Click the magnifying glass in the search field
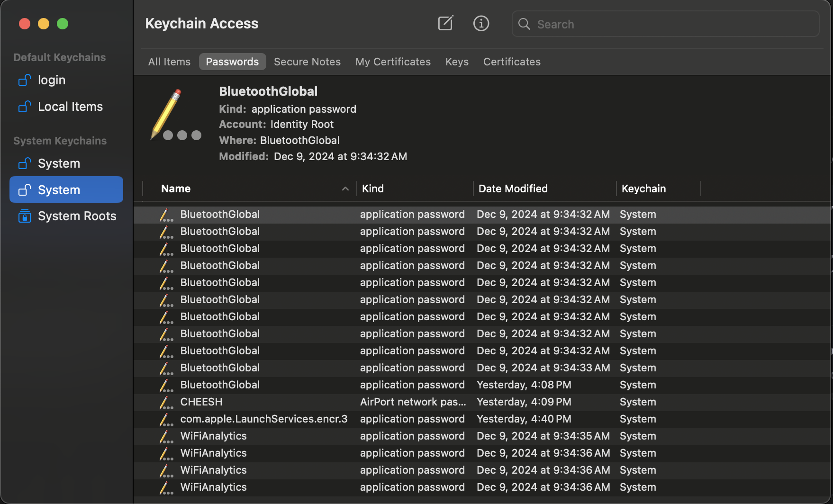 point(524,24)
